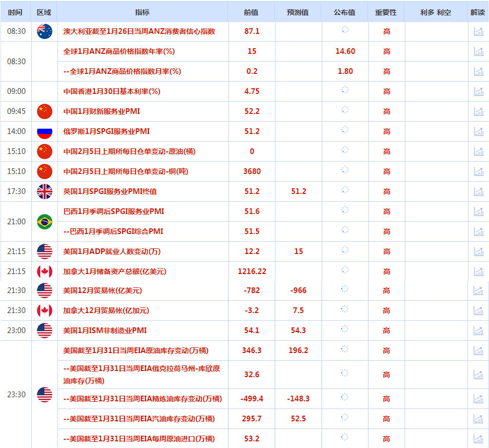Viewport: 489px width, 448px height.
Task: Open 中国1月财新服务业PMI indicator
Action: click(102, 111)
